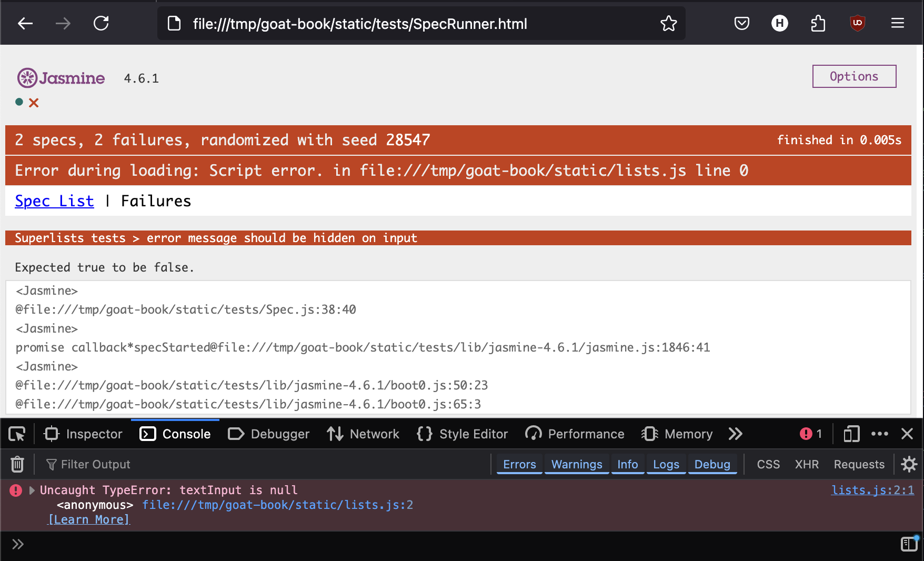Open devtools customize ellipsis menu
The width and height of the screenshot is (924, 561).
tap(880, 434)
